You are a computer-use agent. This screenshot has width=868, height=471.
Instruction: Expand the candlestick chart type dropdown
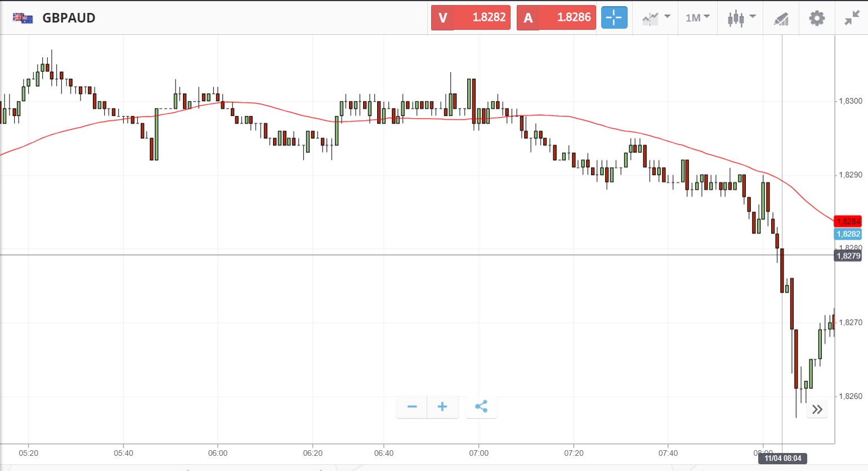pyautogui.click(x=741, y=18)
